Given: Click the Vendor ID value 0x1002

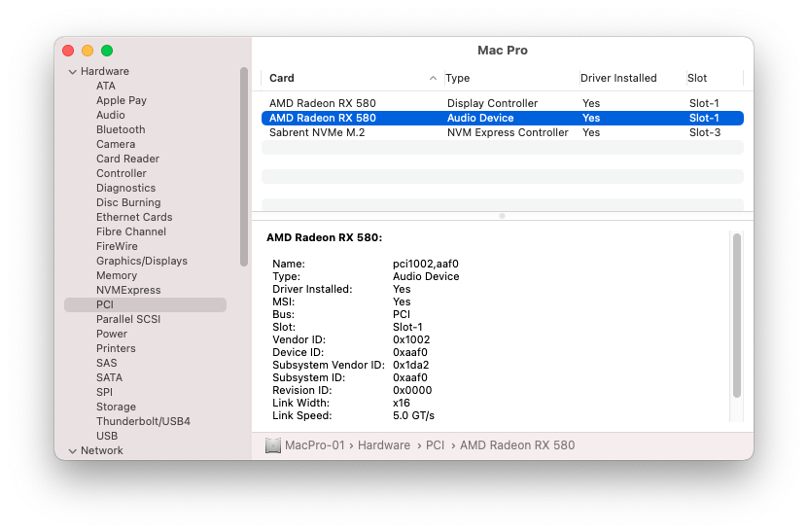Looking at the screenshot, I should point(411,339).
